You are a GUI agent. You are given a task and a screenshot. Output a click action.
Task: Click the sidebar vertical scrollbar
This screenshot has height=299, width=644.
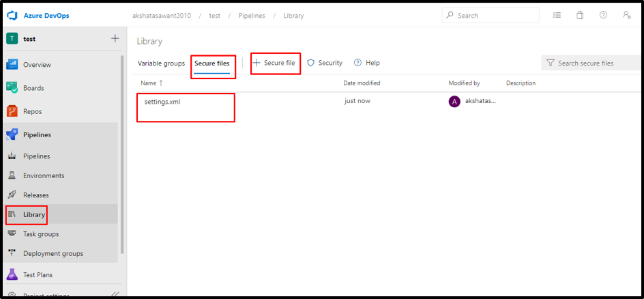pyautogui.click(x=121, y=155)
